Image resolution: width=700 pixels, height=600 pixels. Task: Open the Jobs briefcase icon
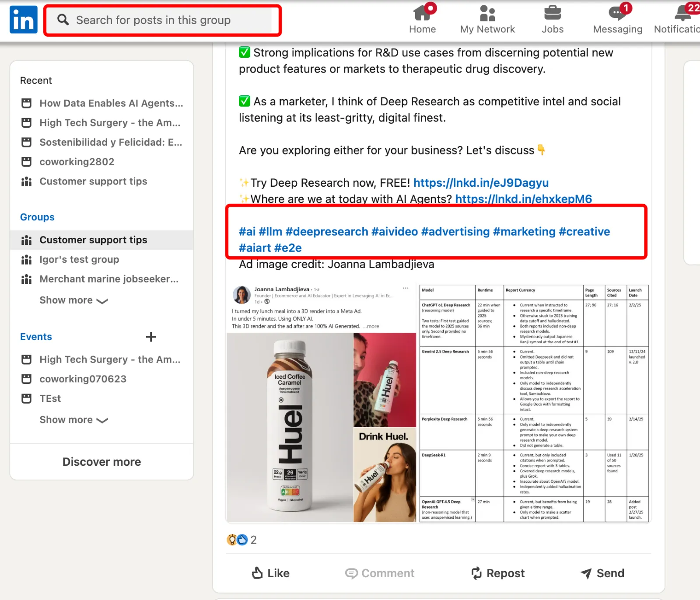553,13
